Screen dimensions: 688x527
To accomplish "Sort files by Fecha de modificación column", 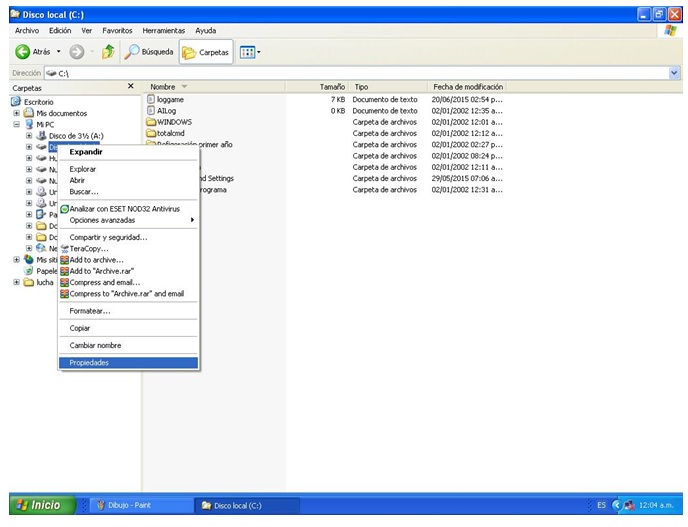I will click(467, 87).
